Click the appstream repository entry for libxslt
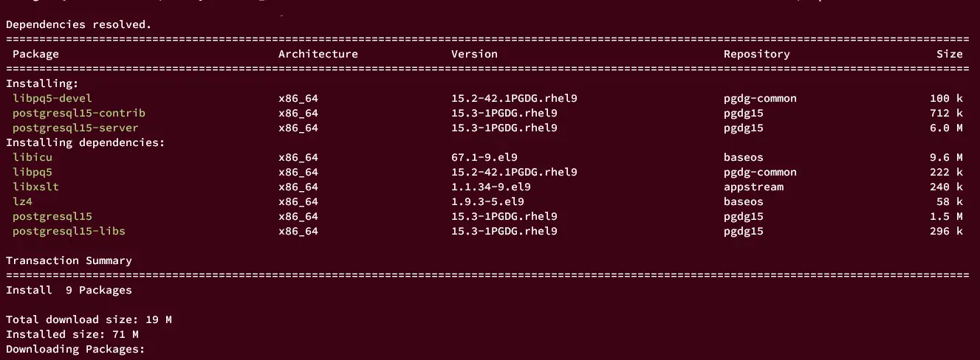The width and height of the screenshot is (980, 360). 753,187
